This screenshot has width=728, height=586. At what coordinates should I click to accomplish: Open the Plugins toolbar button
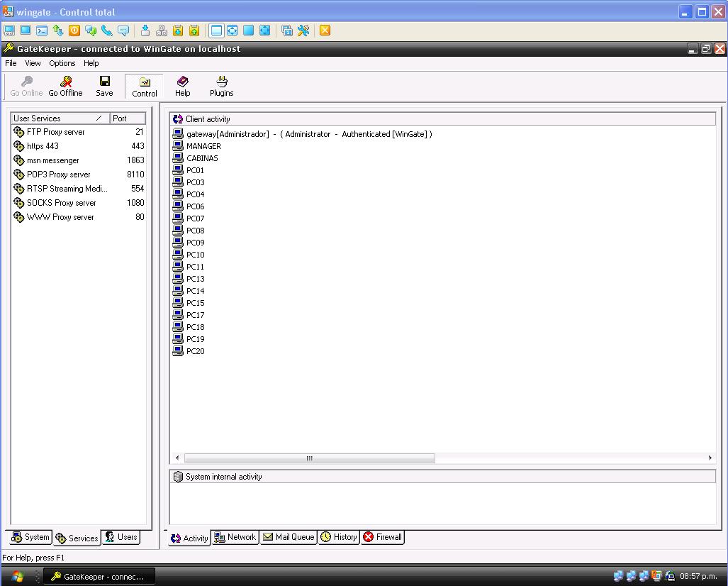point(221,87)
